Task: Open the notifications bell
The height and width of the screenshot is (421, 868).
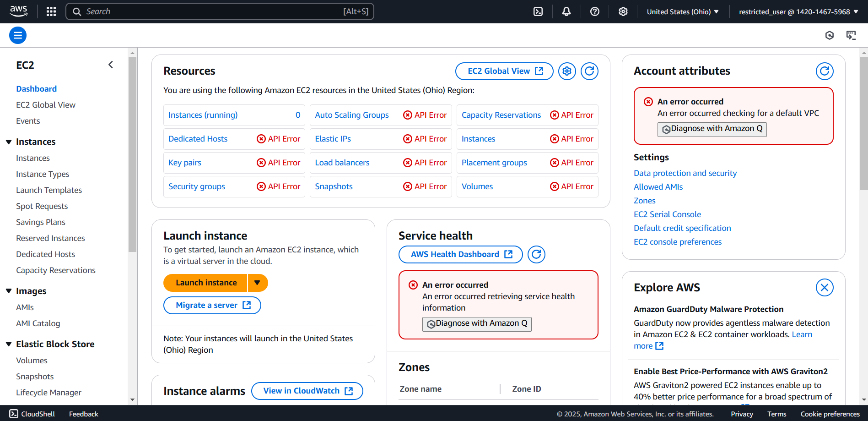Action: (x=566, y=11)
